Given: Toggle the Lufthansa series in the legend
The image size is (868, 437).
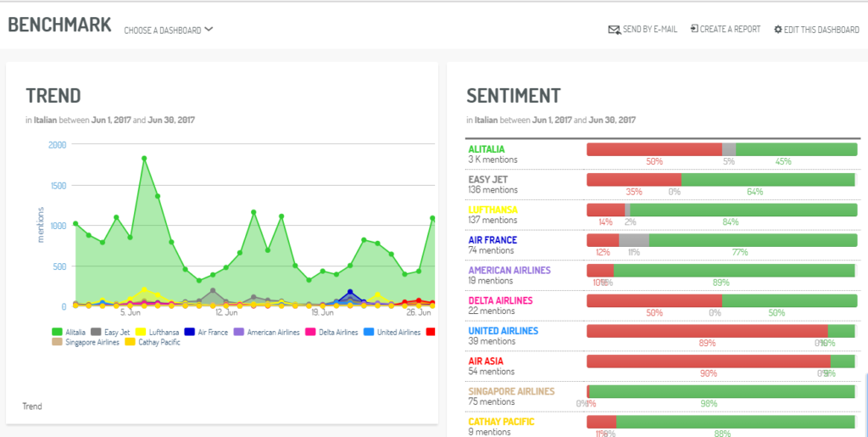Looking at the screenshot, I should pyautogui.click(x=157, y=333).
